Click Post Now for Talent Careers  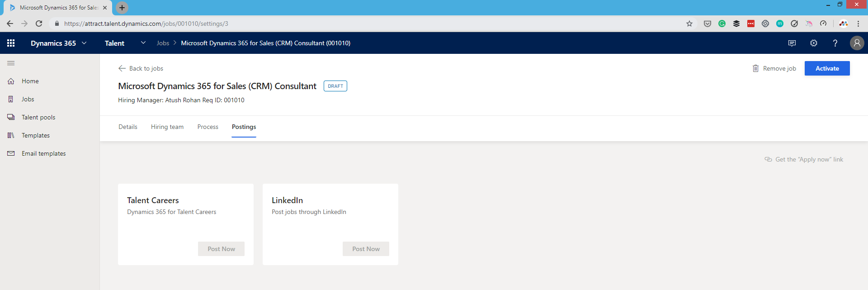221,249
